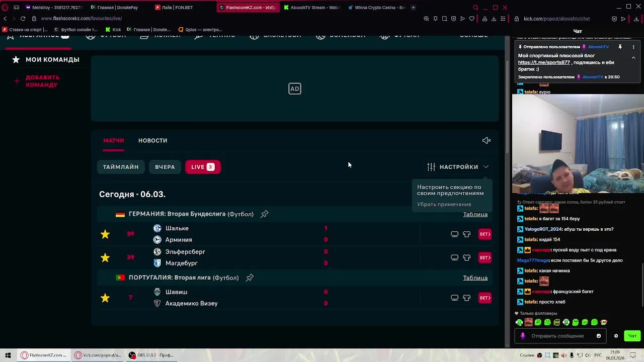Open Ставки на спорт bookmark
This screenshot has height=362, width=644.
click(x=25, y=30)
